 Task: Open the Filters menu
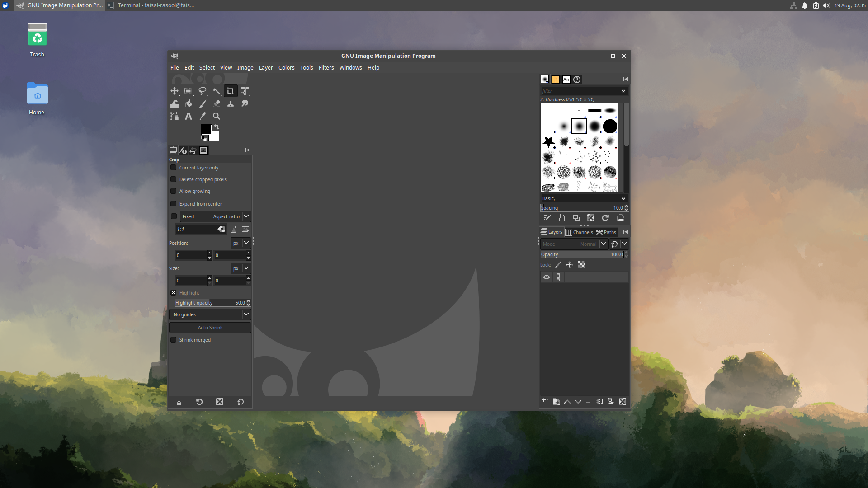pos(326,67)
